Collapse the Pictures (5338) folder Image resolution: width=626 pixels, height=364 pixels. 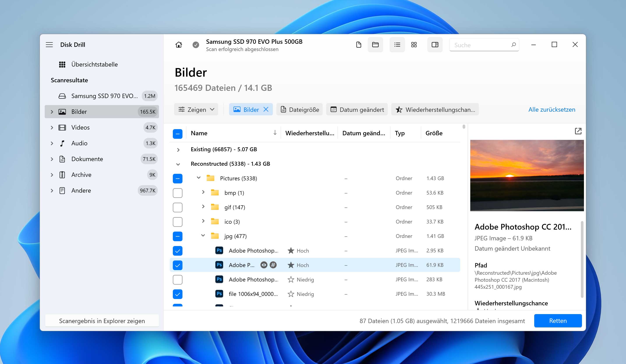[x=198, y=178]
